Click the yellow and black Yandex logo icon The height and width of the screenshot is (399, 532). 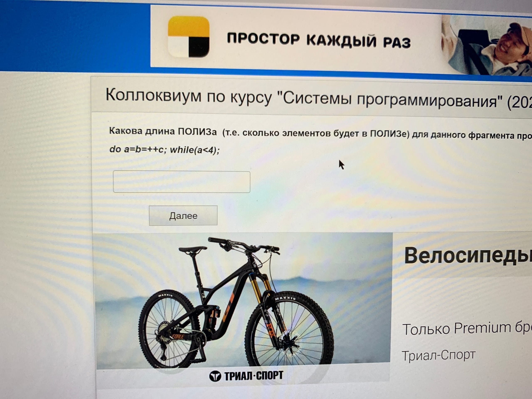click(188, 37)
